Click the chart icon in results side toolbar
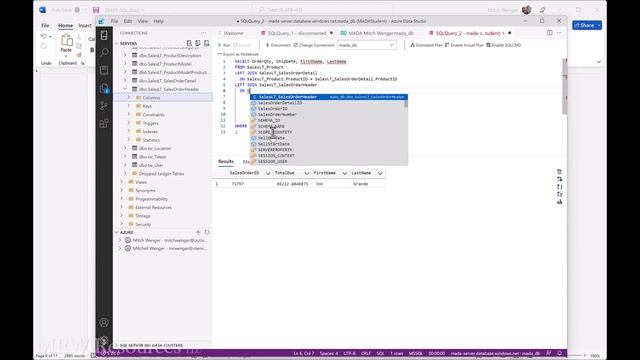This screenshot has height=360, width=640. [x=560, y=202]
